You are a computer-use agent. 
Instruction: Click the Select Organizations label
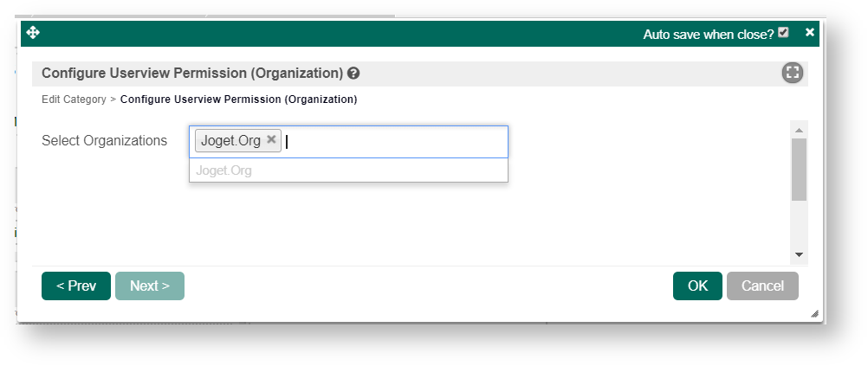(x=104, y=140)
